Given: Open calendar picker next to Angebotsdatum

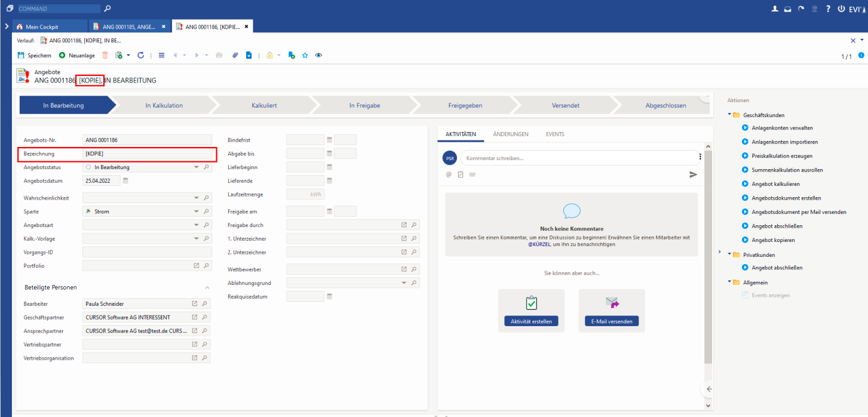Looking at the screenshot, I should (125, 180).
